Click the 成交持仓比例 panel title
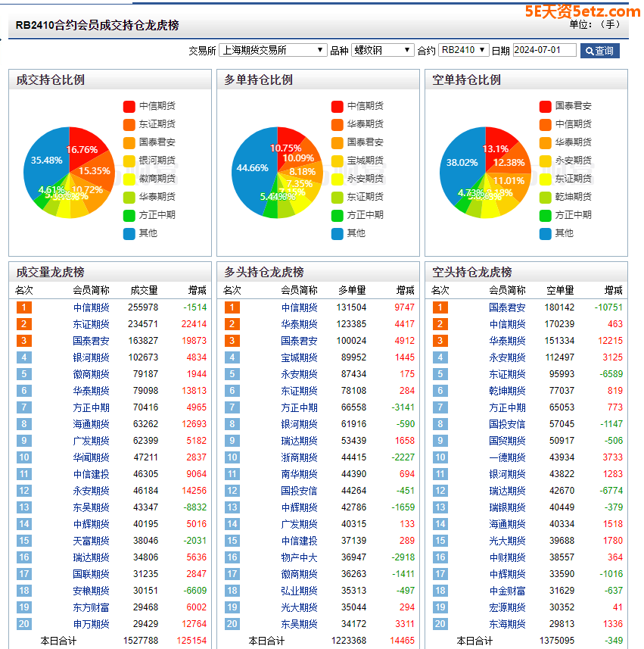Image resolution: width=644 pixels, height=649 pixels. (51, 80)
